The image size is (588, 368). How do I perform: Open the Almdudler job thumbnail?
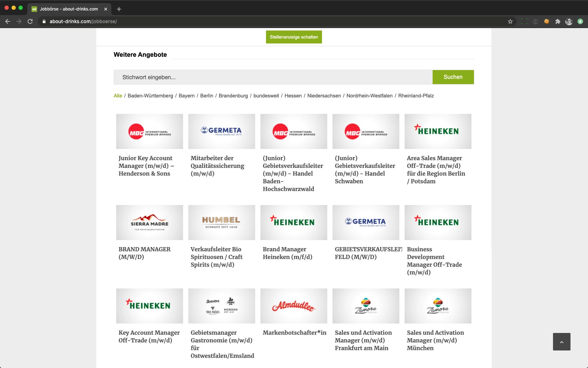[294, 306]
